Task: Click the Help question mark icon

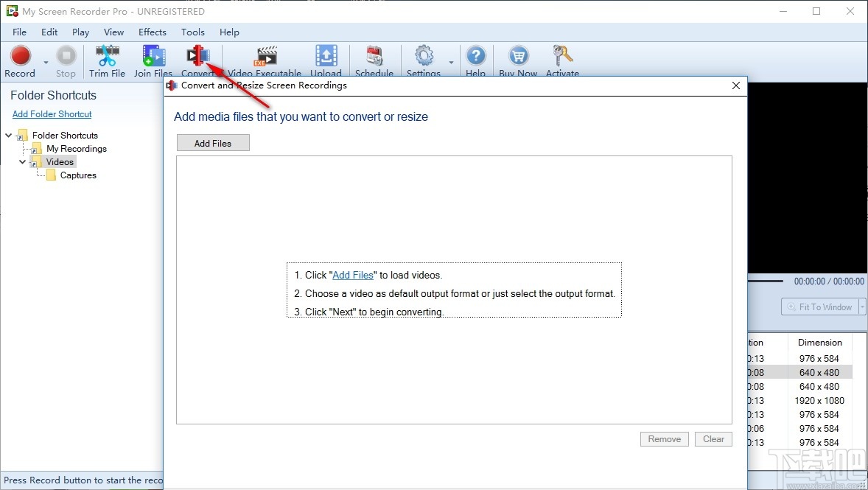Action: tap(475, 55)
